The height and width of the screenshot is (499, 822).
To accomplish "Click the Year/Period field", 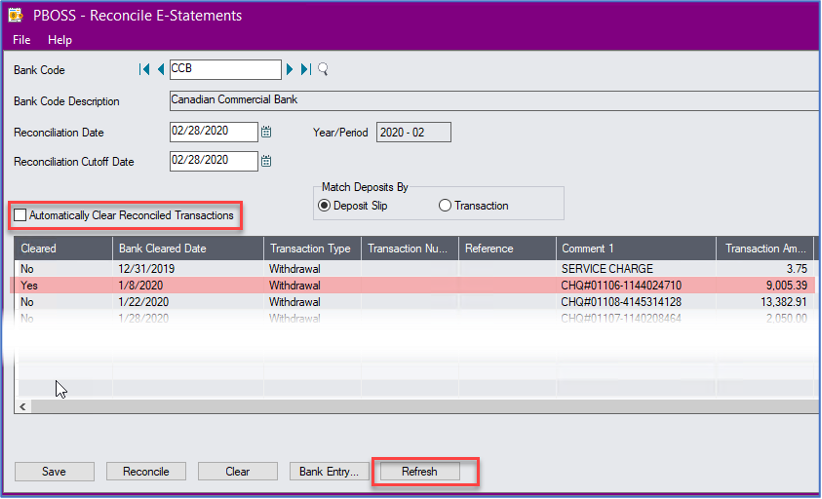I will [414, 132].
